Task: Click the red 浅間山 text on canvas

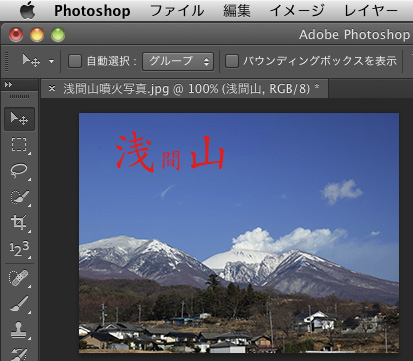Action: [x=170, y=152]
